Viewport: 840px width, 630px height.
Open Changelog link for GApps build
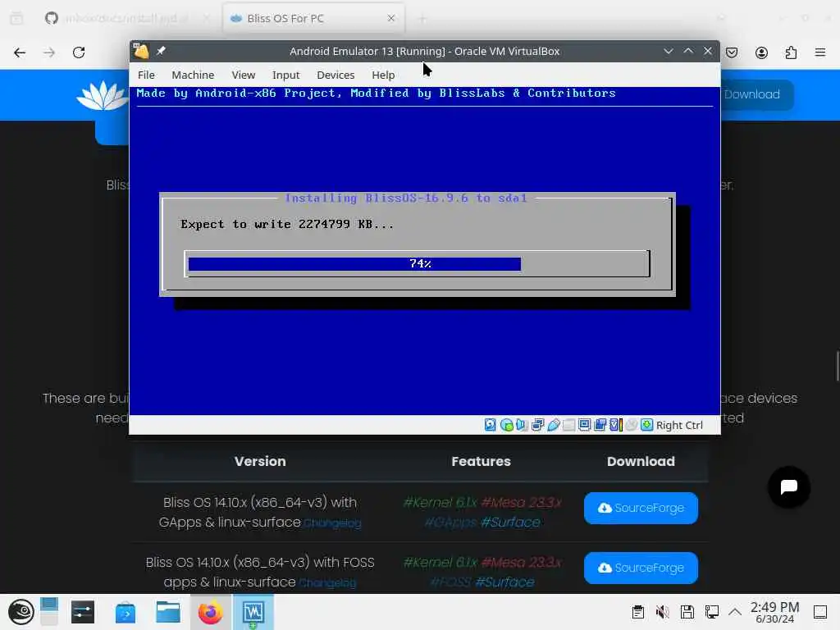click(x=333, y=523)
